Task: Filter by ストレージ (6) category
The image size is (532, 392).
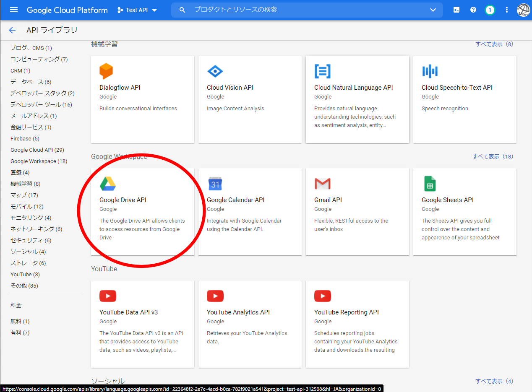Action: click(28, 263)
